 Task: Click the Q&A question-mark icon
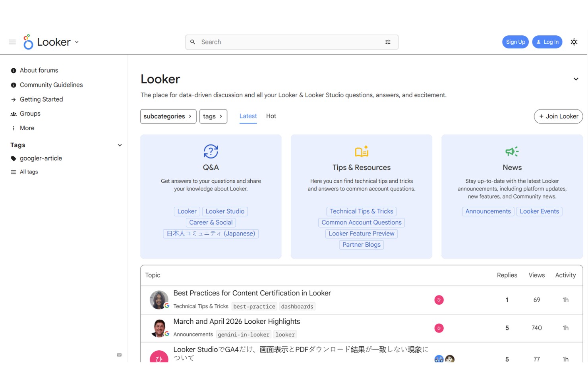(211, 151)
